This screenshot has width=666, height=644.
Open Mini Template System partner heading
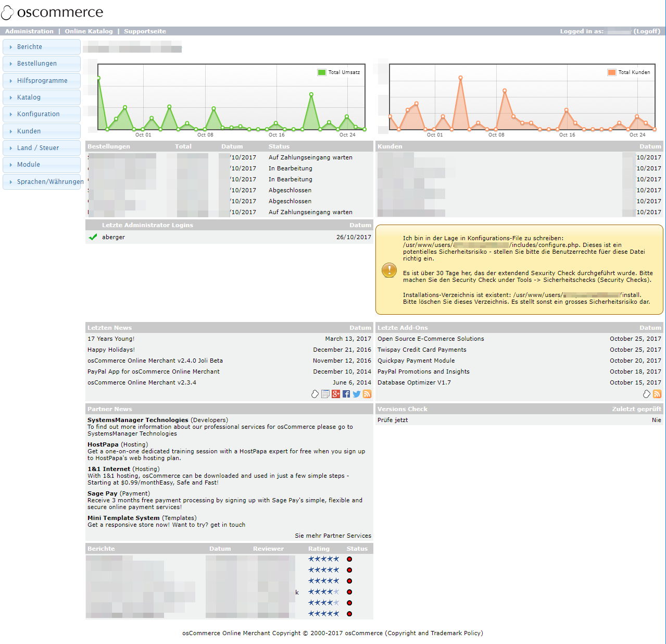[x=123, y=518]
